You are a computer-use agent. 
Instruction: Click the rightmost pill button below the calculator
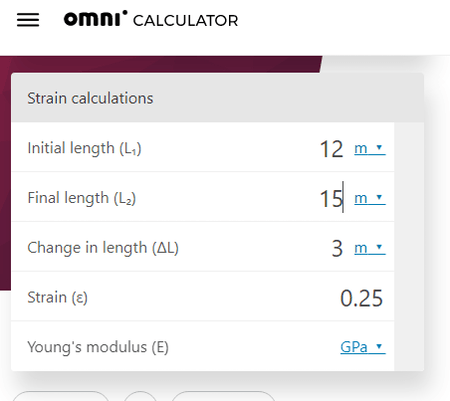[223, 397]
